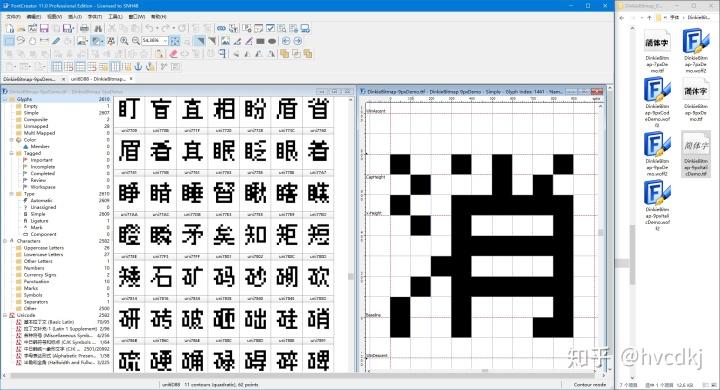720x390 pixels.
Task: Click the New font icon
Action: coord(10,28)
